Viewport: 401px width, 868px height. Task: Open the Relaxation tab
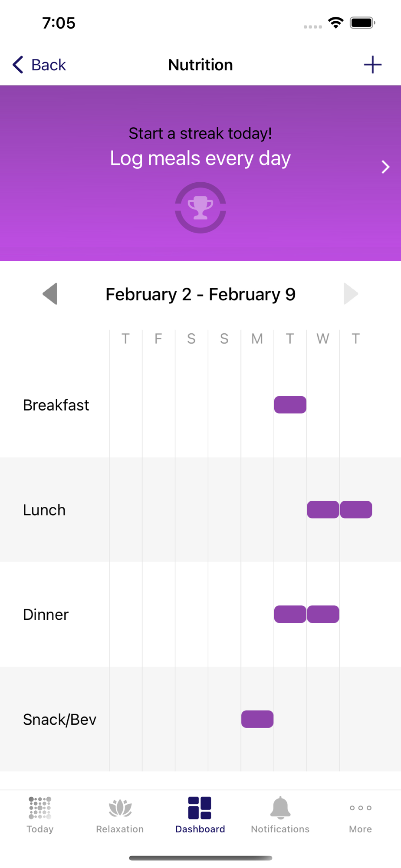120,815
